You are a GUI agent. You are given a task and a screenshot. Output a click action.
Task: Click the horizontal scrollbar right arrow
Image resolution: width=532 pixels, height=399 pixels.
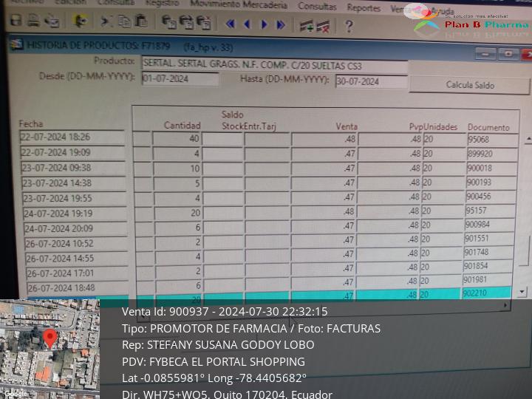tap(505, 305)
